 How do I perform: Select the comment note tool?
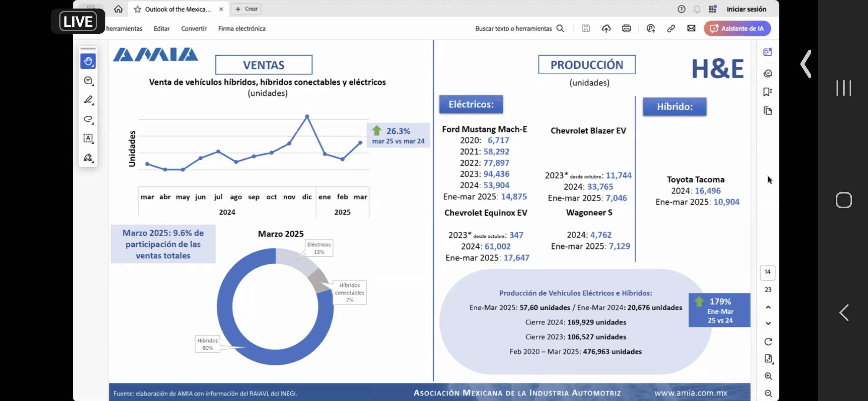coord(88,81)
